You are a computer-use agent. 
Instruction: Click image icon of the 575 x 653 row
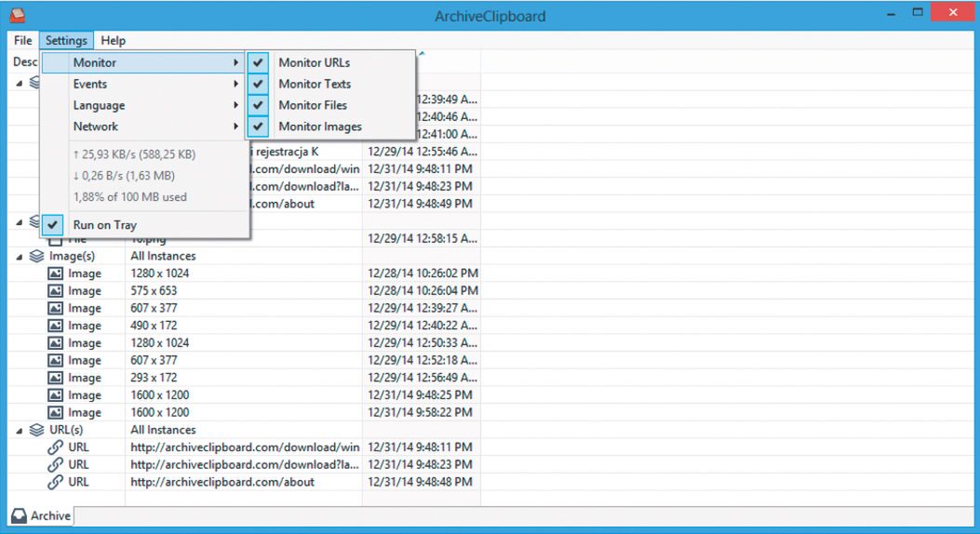click(x=56, y=291)
